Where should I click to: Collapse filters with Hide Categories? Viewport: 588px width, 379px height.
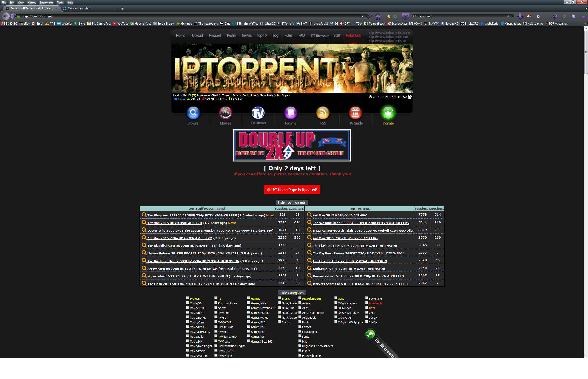pyautogui.click(x=292, y=293)
